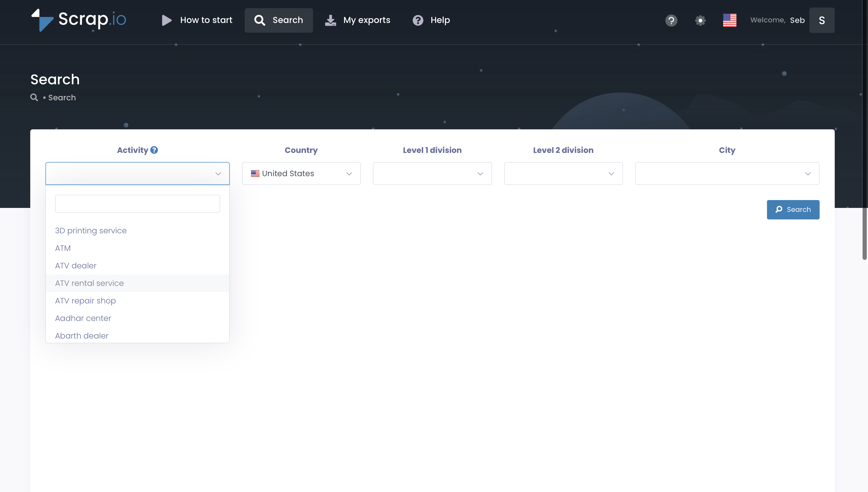Go to My exports
This screenshot has width=868, height=492.
click(357, 20)
